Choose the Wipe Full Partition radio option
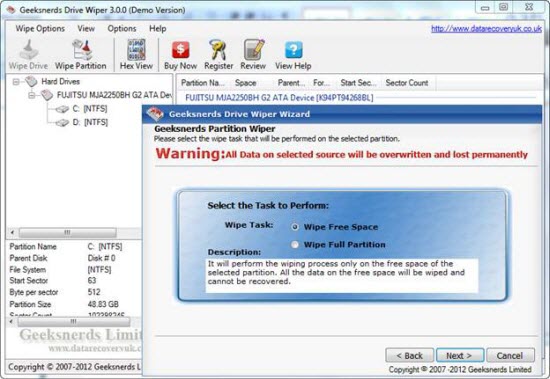This screenshot has height=379, width=550. click(295, 245)
